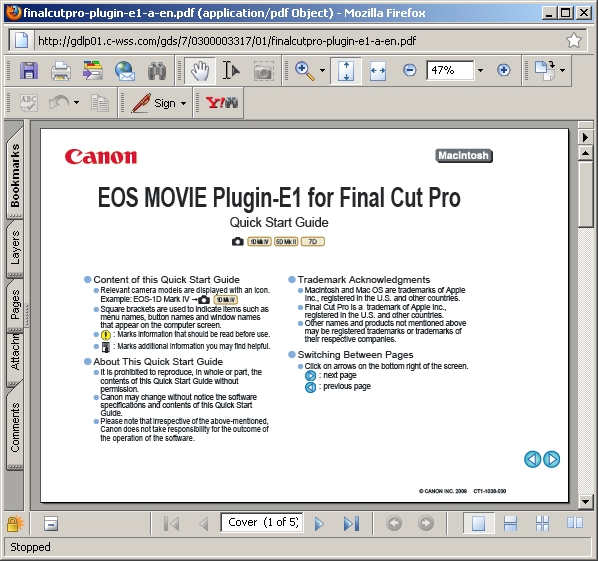The image size is (598, 561).
Task: Open the Sign dropdown arrow
Action: pyautogui.click(x=183, y=103)
